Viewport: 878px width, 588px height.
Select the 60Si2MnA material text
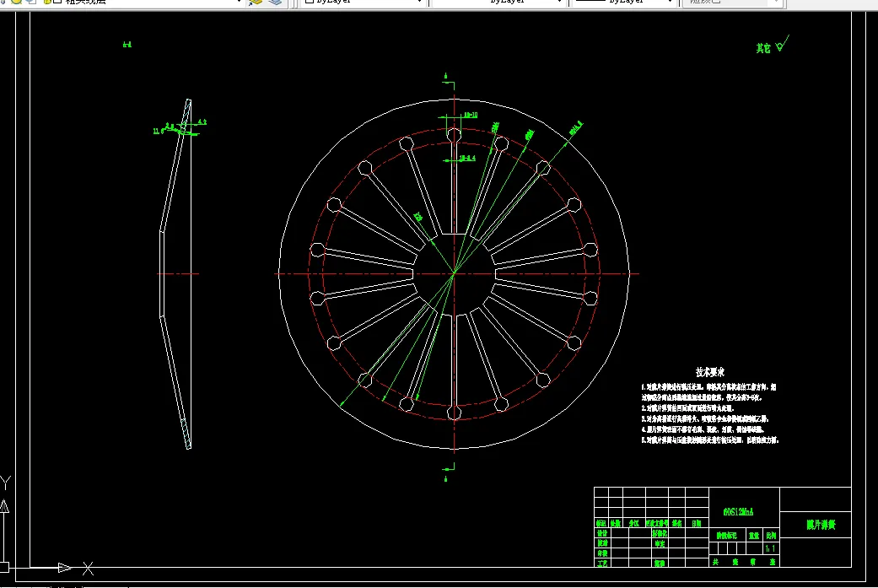click(738, 512)
